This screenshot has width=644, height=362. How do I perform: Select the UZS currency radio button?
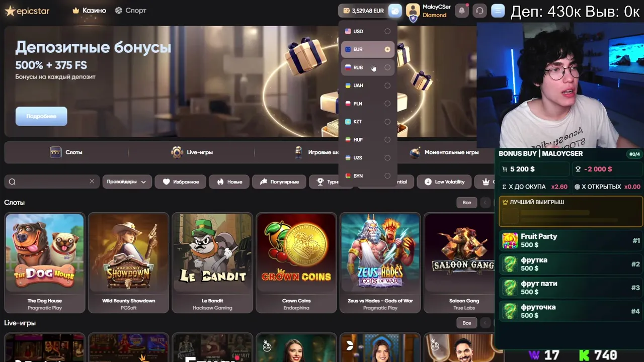(387, 158)
